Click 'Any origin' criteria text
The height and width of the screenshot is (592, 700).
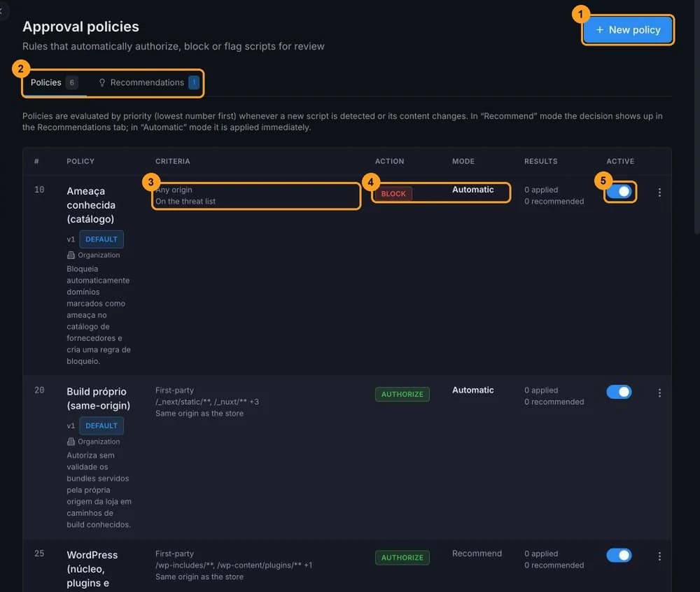pos(174,190)
